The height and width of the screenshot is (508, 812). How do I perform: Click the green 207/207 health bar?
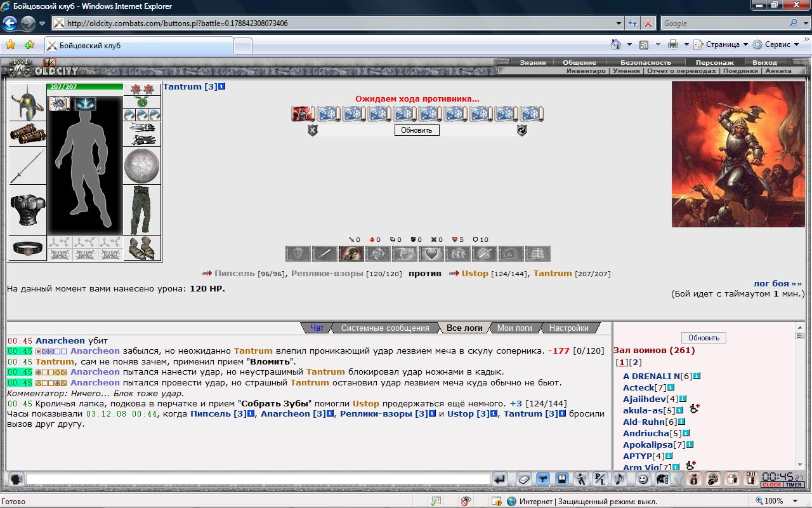point(85,87)
